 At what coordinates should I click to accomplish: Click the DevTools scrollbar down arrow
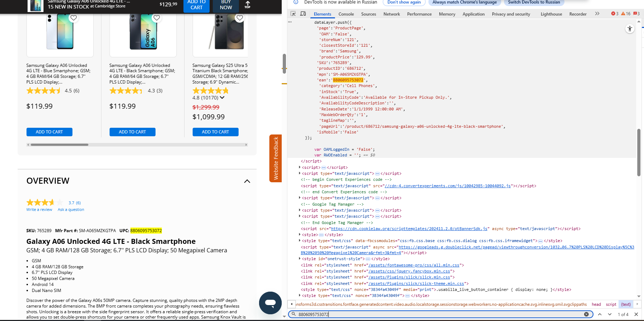click(639, 296)
